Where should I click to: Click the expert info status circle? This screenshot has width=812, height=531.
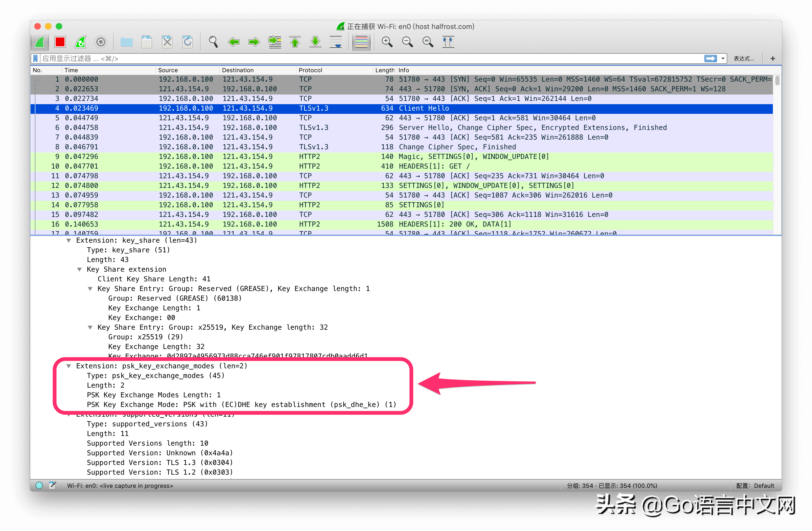click(x=39, y=485)
